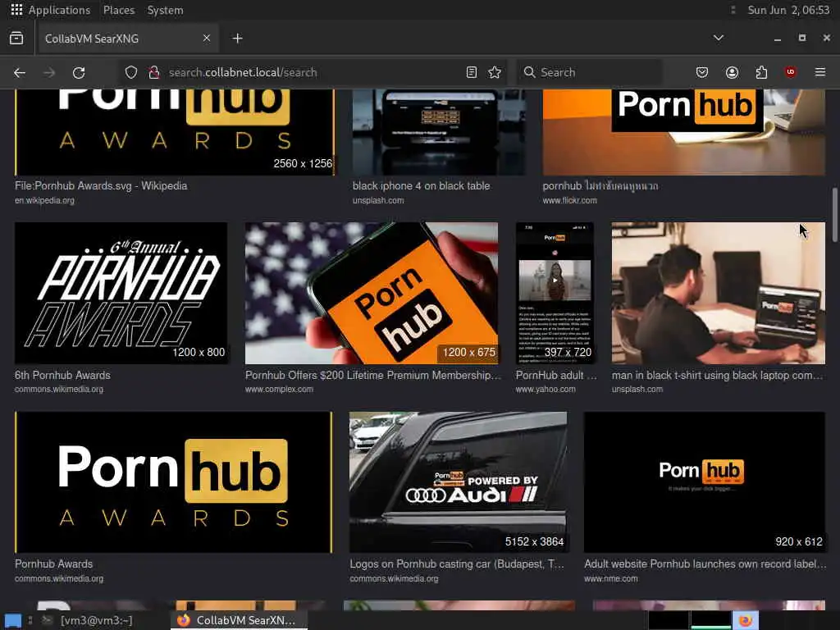Open the extensions puzzle icon
The image size is (840, 630).
coord(761,72)
